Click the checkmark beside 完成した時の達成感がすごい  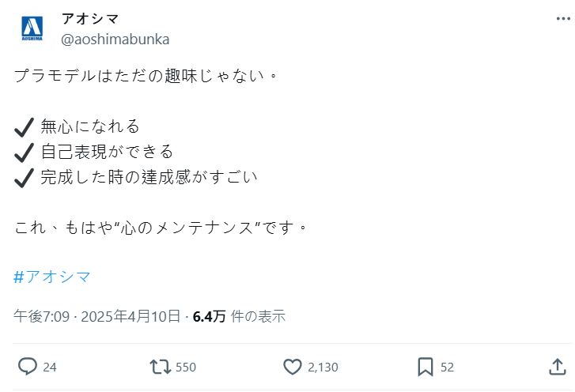pyautogui.click(x=24, y=176)
